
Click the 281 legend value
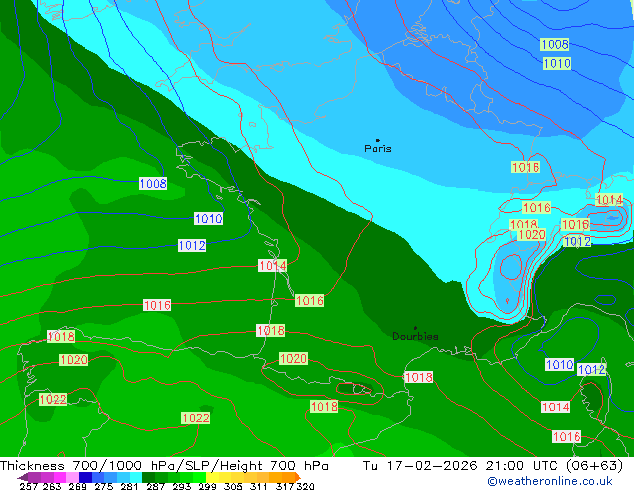pos(129,486)
